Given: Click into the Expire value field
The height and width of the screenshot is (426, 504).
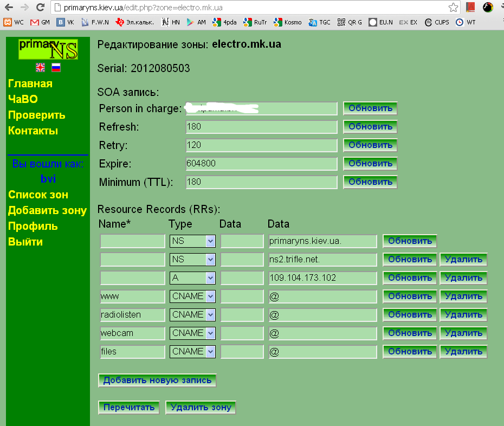Looking at the screenshot, I should pyautogui.click(x=261, y=164).
